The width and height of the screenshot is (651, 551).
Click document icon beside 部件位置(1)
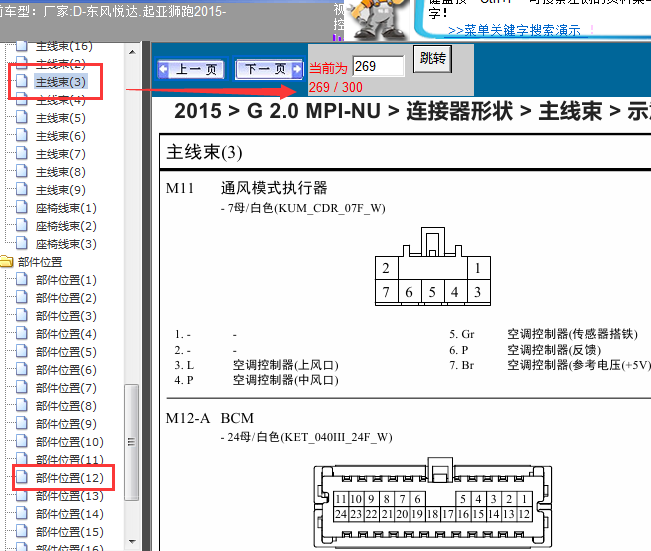coord(22,279)
